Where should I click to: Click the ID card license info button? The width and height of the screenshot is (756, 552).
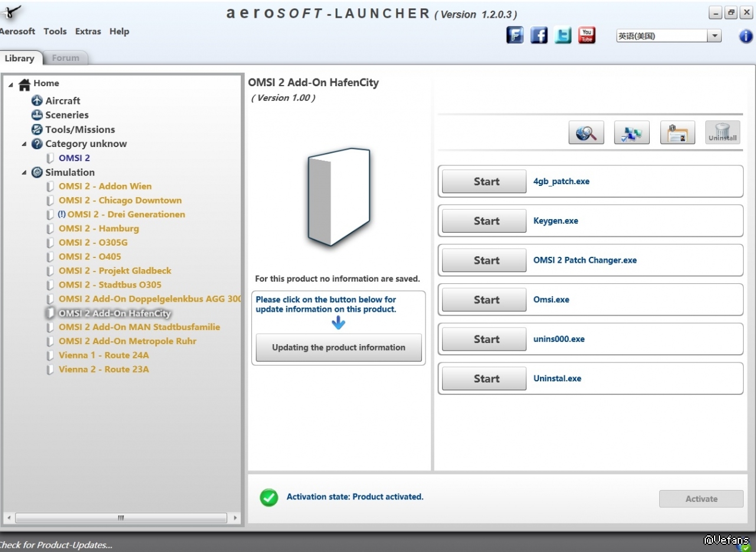(x=678, y=133)
